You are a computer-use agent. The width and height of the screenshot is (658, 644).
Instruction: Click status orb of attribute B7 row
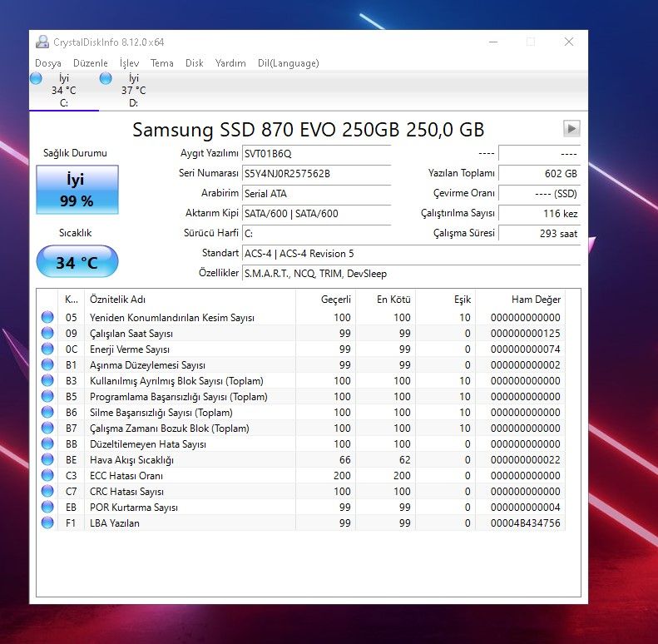tap(47, 428)
